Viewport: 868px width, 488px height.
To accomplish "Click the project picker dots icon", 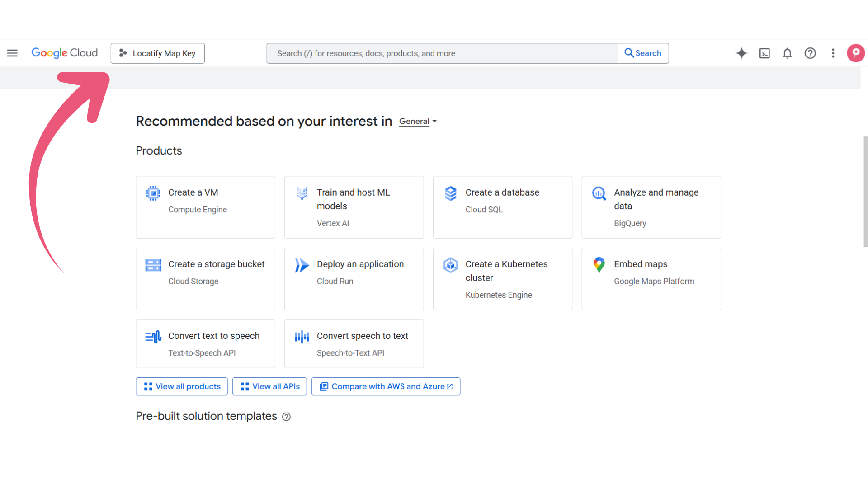I will [x=123, y=53].
